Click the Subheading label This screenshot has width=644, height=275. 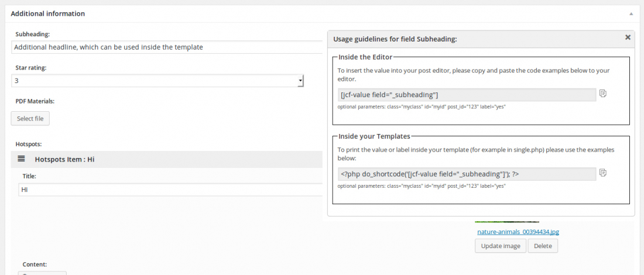[32, 34]
